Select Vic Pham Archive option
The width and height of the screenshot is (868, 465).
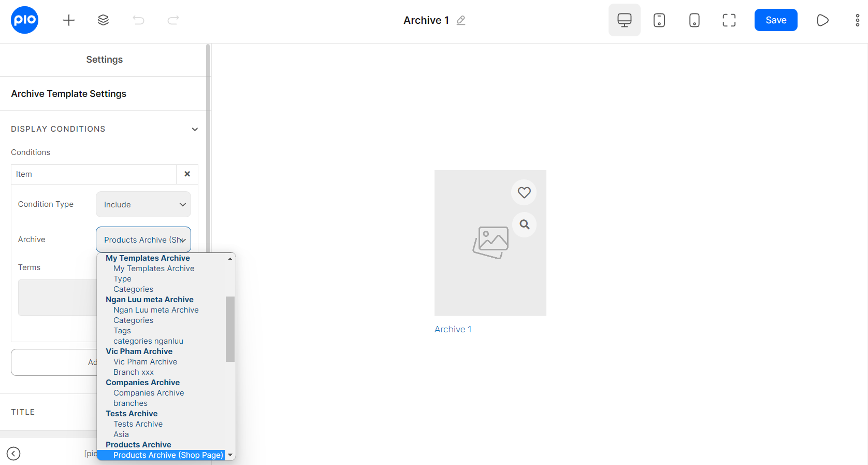pyautogui.click(x=145, y=362)
